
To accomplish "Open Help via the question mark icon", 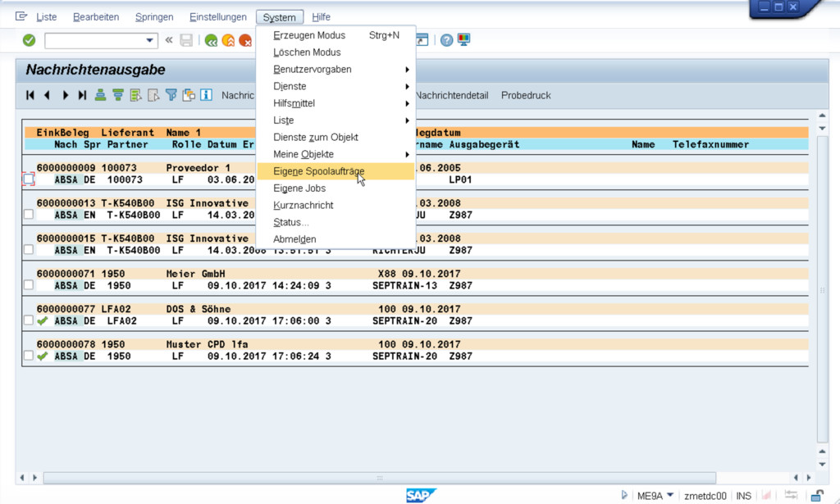I will point(446,40).
